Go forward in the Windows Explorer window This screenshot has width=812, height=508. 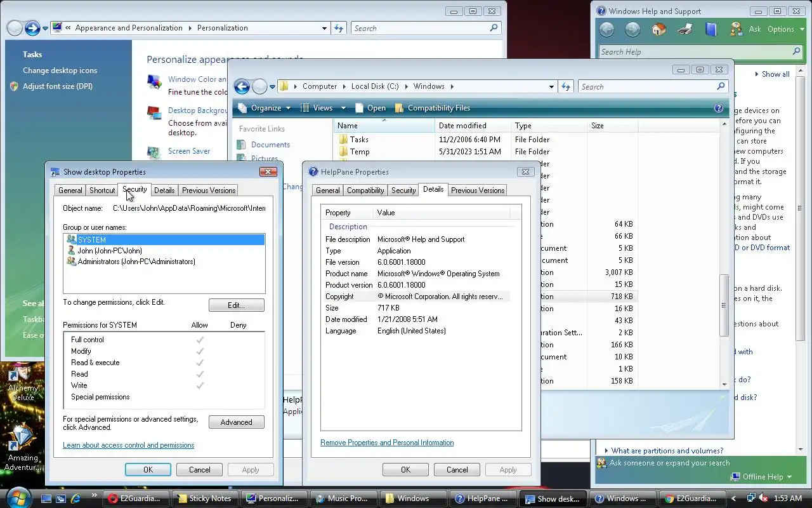click(x=259, y=86)
